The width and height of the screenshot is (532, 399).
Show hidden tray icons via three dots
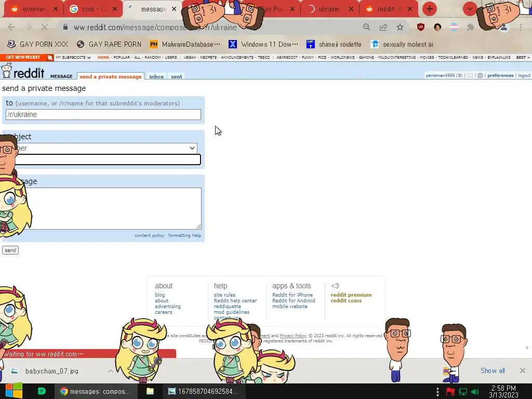pyautogui.click(x=437, y=392)
